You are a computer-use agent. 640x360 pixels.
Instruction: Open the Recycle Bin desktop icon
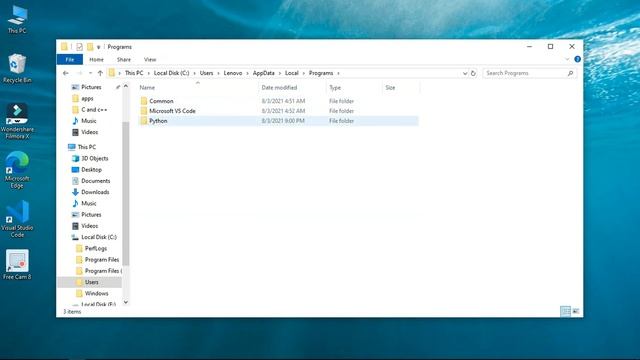[17, 68]
